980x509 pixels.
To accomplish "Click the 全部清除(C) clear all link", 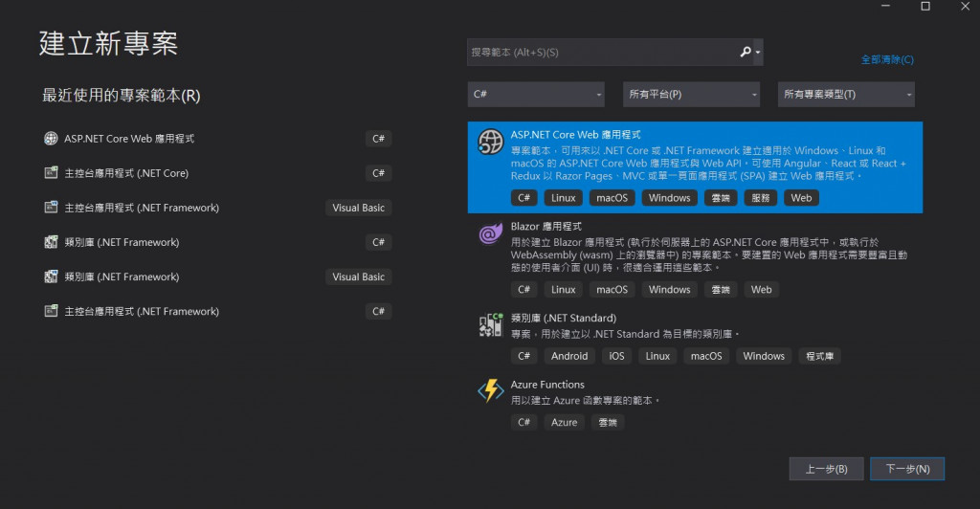I will [x=887, y=60].
